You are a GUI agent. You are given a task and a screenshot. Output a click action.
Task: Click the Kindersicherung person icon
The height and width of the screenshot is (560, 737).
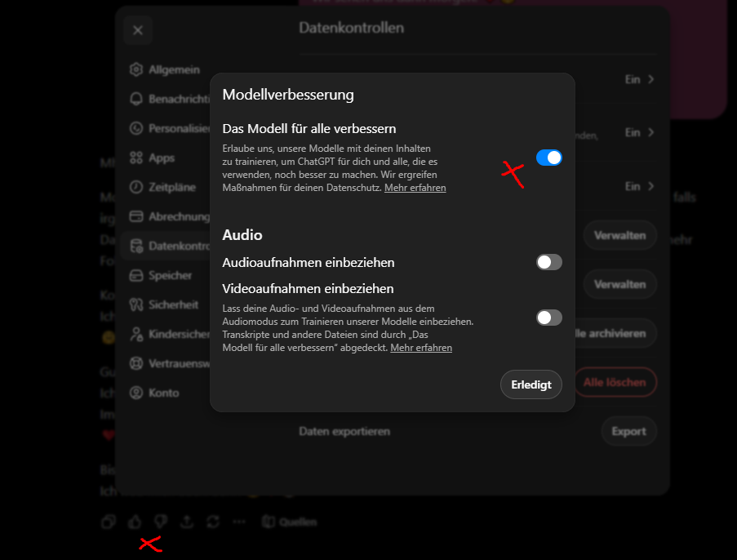pyautogui.click(x=136, y=335)
